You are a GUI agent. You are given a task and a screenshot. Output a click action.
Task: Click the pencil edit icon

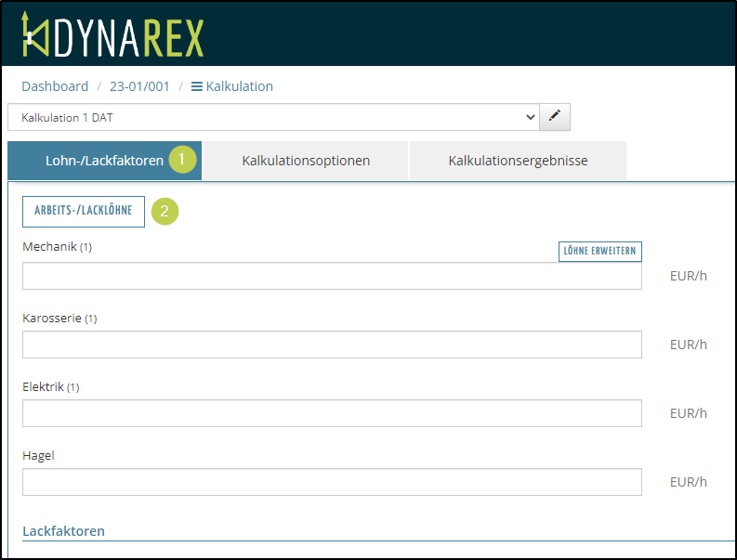(555, 117)
